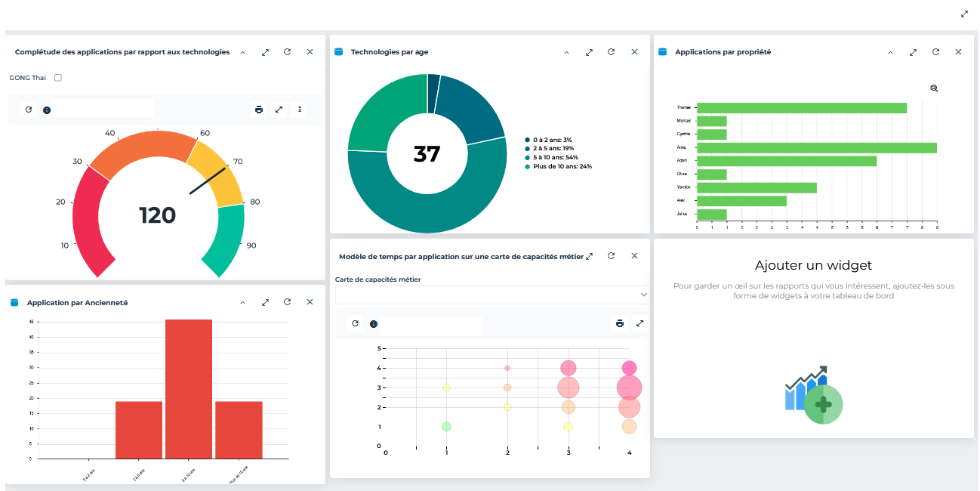This screenshot has height=491, width=980.
Task: Enable the GONG Thai checkbox
Action: click(x=58, y=78)
